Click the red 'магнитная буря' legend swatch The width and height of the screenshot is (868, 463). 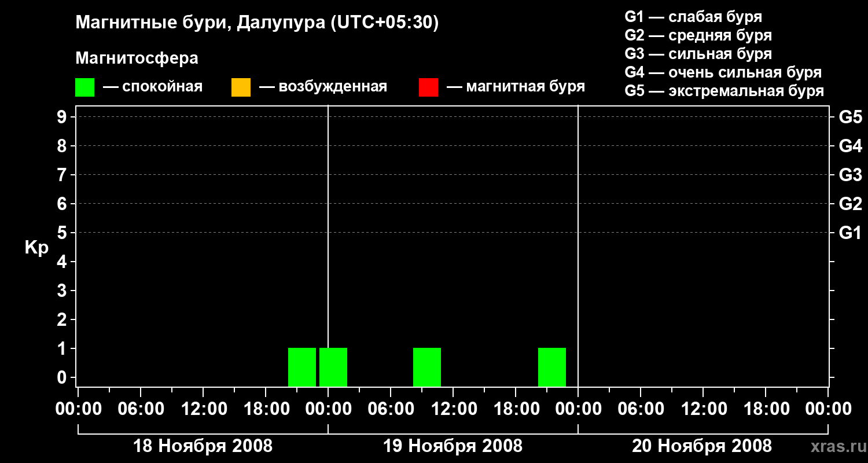(x=428, y=87)
